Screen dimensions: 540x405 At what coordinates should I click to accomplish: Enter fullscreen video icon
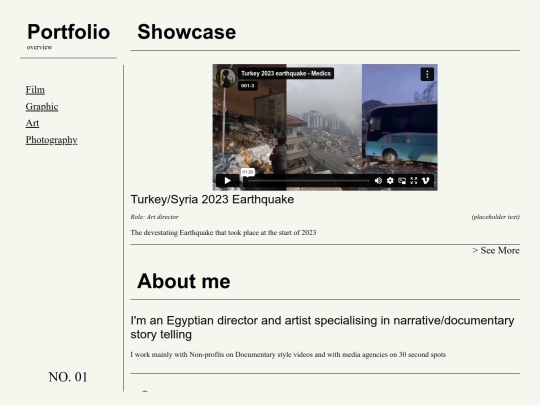414,180
